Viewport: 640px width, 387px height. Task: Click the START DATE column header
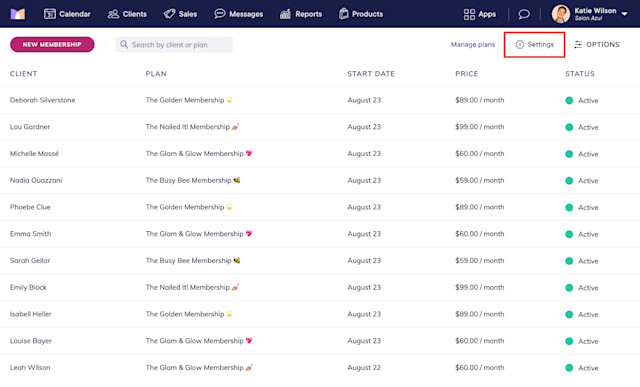point(371,74)
